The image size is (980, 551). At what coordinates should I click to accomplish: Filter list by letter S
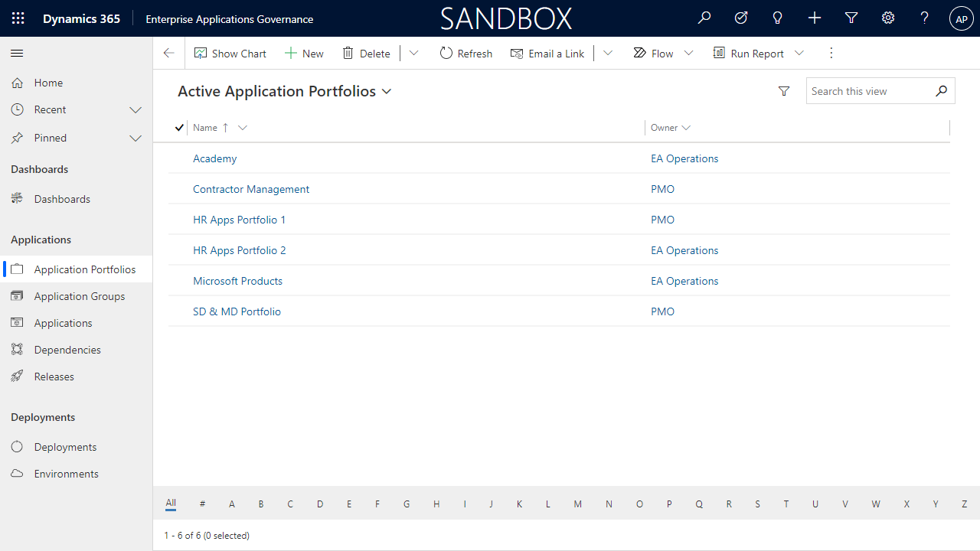(x=758, y=504)
